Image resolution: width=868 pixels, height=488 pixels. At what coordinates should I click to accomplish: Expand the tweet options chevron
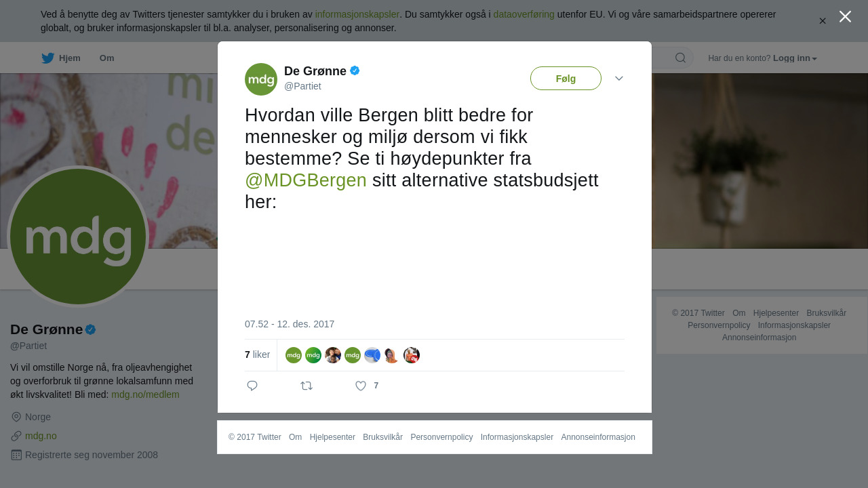[619, 79]
